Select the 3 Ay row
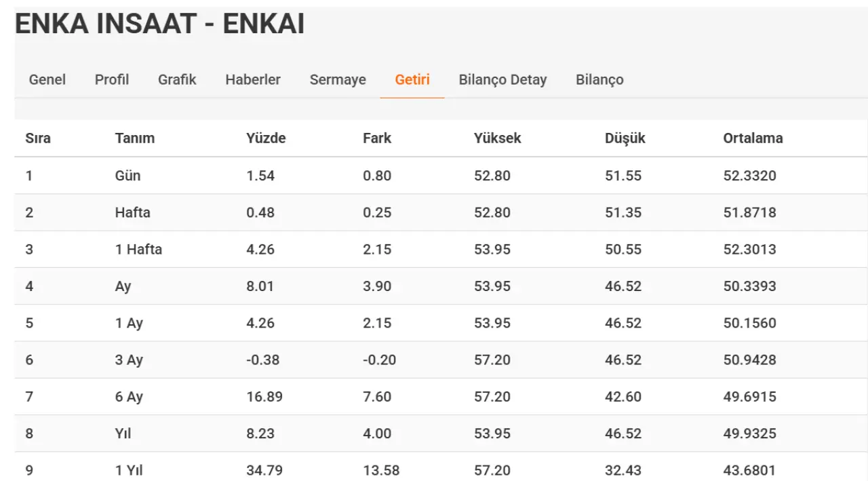Image resolution: width=868 pixels, height=481 pixels. pyautogui.click(x=441, y=360)
